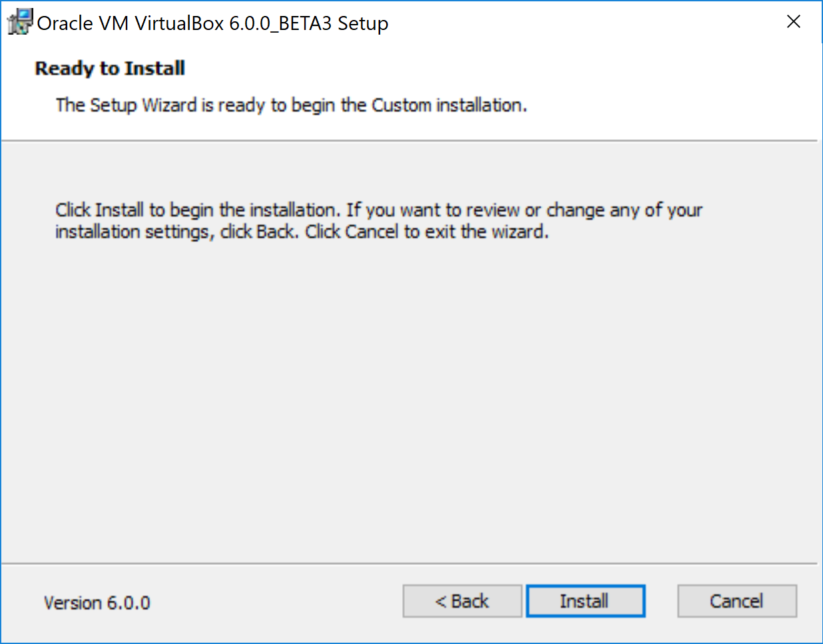Viewport: 823px width, 644px height.
Task: Click the line starting "Click Install to begin"
Action: 378,210
